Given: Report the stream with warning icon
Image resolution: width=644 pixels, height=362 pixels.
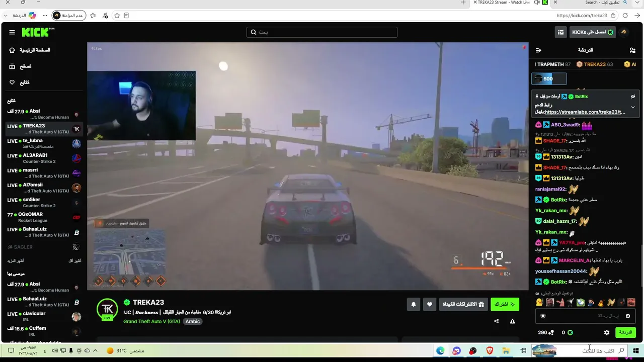Looking at the screenshot, I should pos(513,321).
